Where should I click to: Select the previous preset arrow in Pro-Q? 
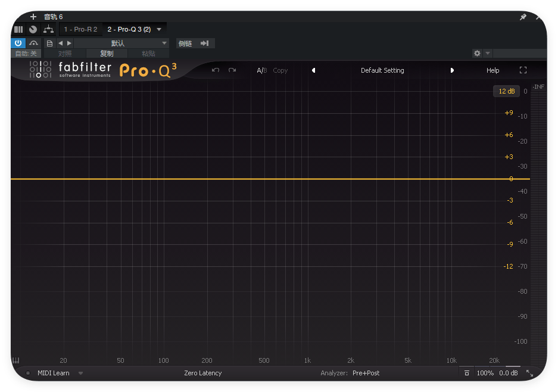click(x=313, y=70)
